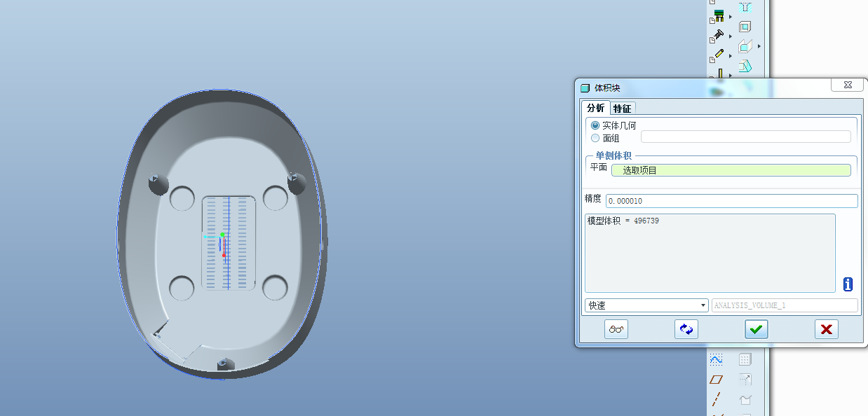Accept analysis with green checkmark
Screen dimensions: 868x416
point(757,329)
